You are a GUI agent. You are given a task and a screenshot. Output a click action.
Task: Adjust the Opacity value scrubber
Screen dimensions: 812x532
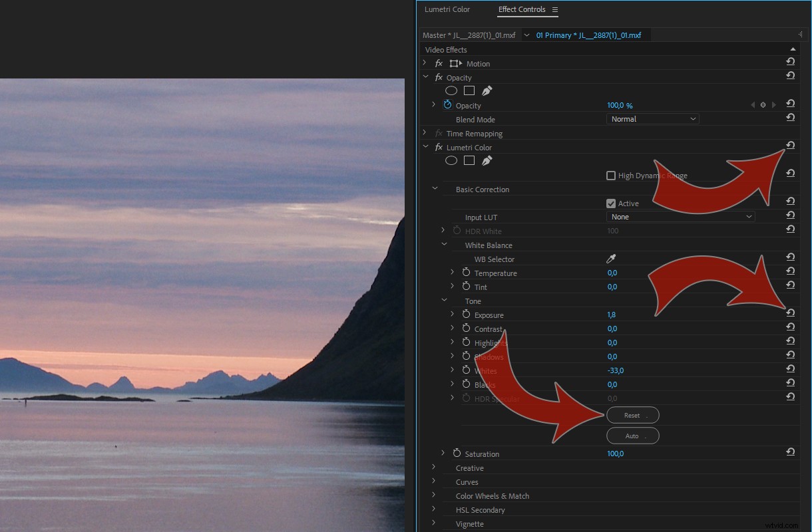pos(619,104)
